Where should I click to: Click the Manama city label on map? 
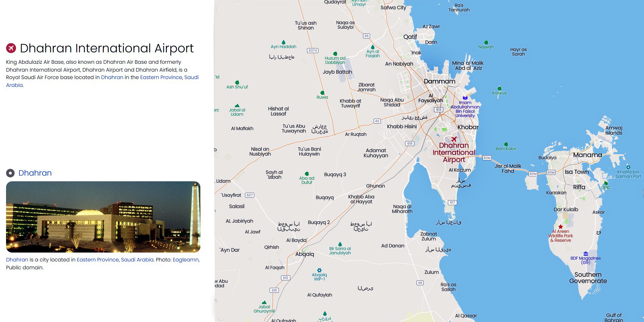tap(588, 155)
